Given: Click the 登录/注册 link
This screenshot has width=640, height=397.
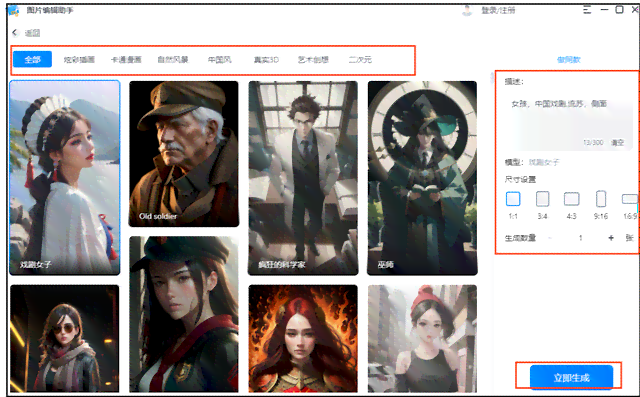Looking at the screenshot, I should point(498,10).
